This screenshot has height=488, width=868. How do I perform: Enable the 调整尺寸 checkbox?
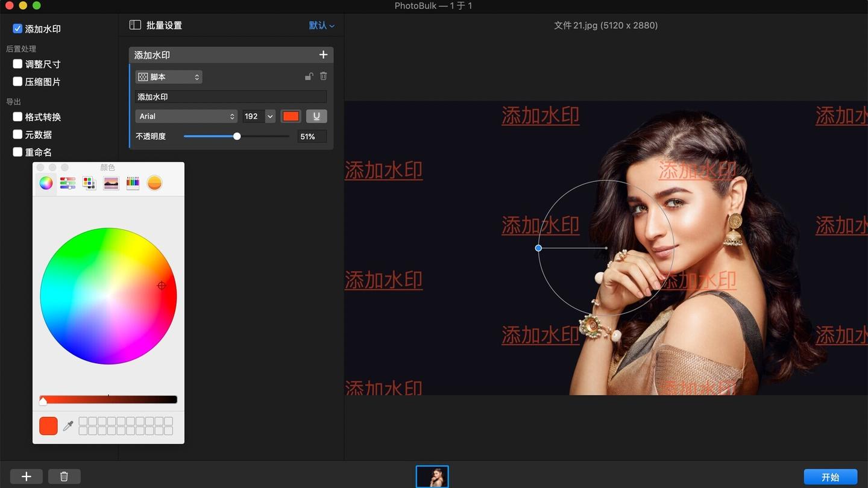pos(17,64)
